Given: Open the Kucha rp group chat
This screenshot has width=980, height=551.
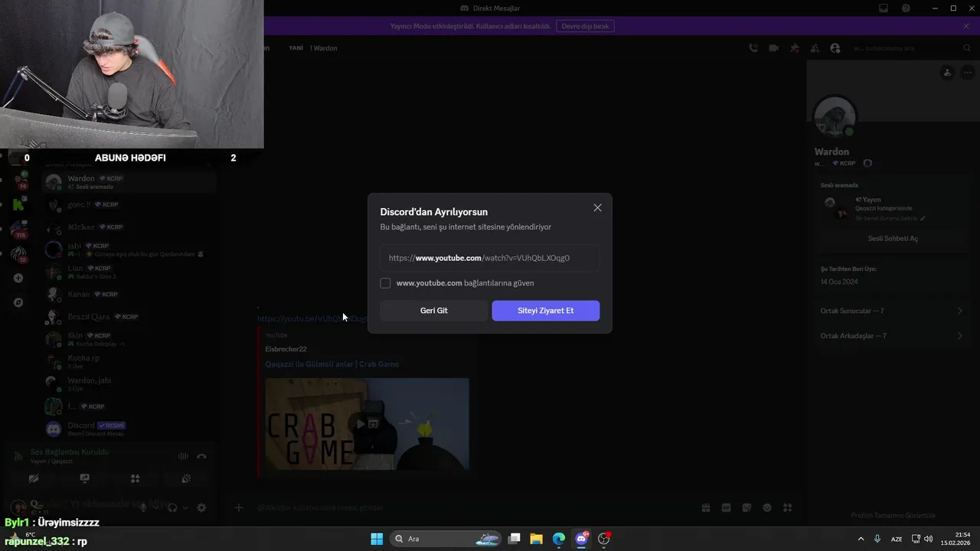Looking at the screenshot, I should point(129,361).
